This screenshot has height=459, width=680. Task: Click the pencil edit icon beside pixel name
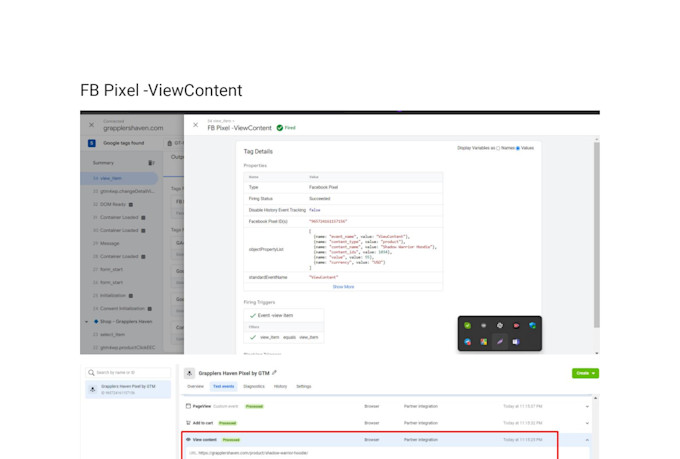click(274, 373)
